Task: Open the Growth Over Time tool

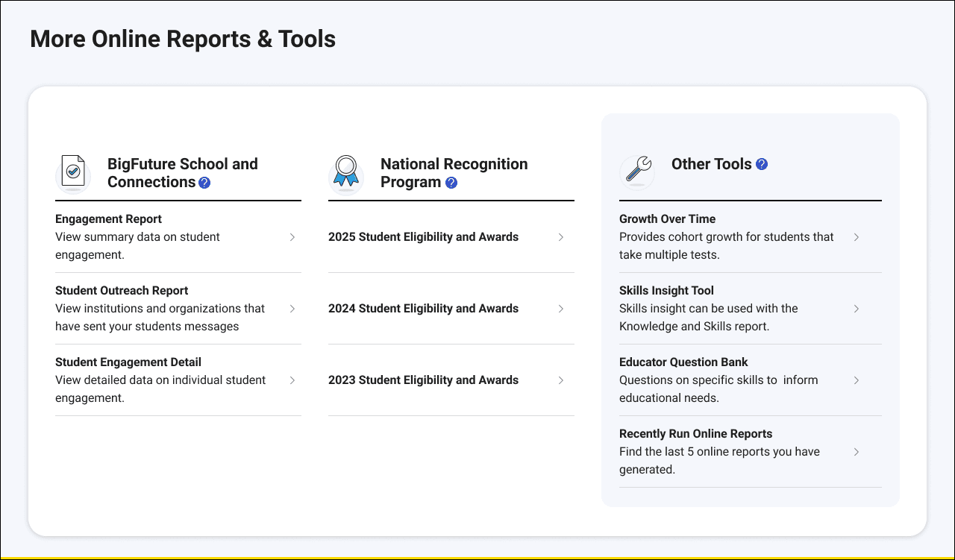Action: [667, 219]
